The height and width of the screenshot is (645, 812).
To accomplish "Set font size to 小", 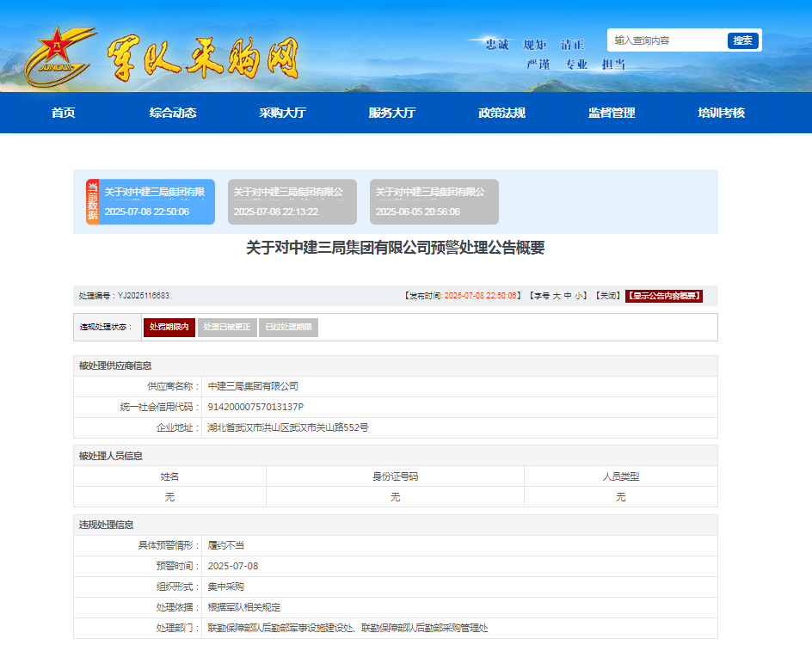I will click(579, 296).
